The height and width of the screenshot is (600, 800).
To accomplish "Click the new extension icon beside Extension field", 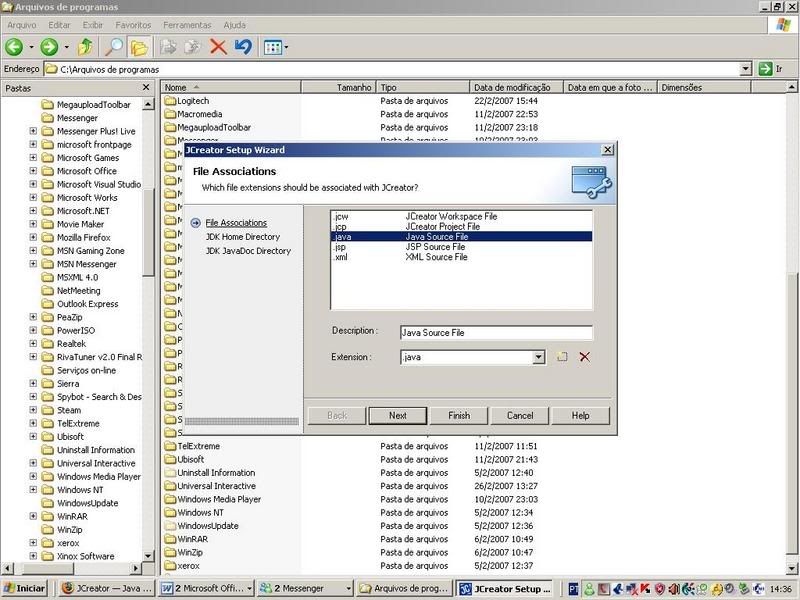I will pyautogui.click(x=563, y=357).
